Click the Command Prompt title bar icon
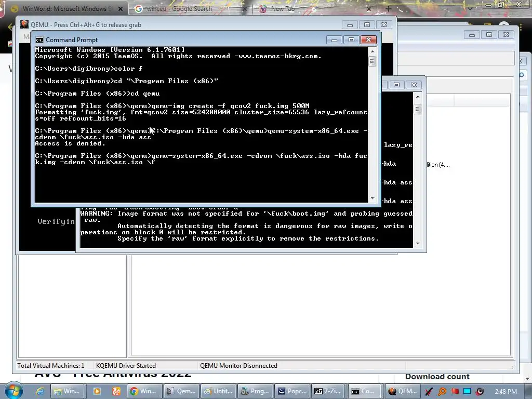Viewport: 532px width, 399px height. point(39,40)
